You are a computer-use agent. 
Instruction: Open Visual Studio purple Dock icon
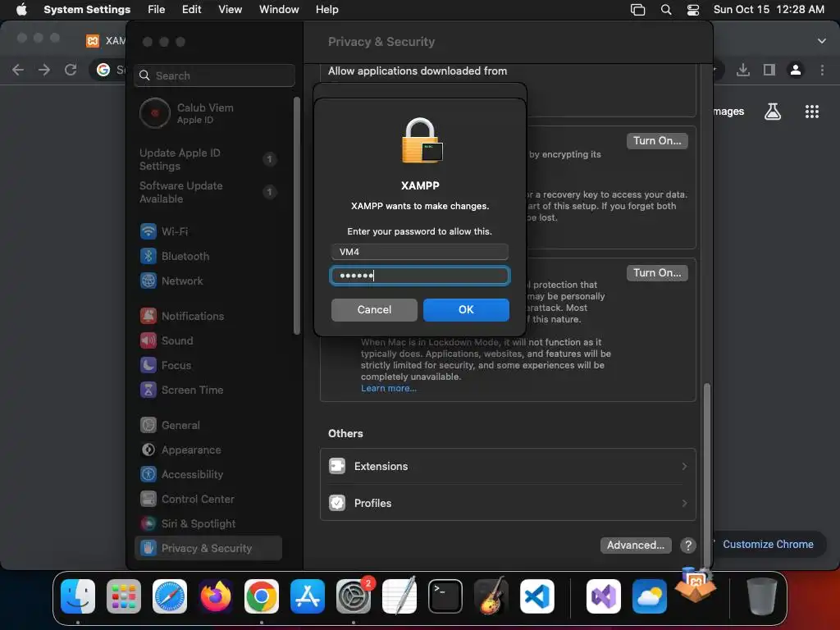(604, 596)
